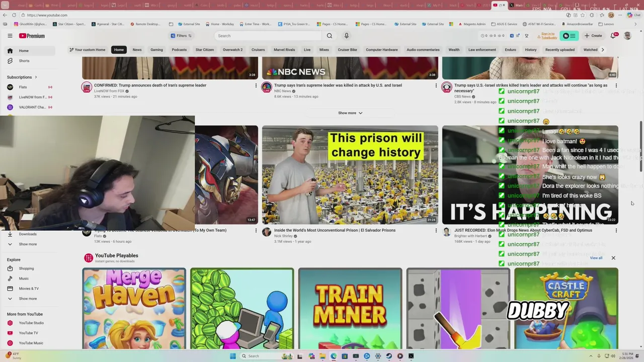This screenshot has height=362, width=644.
Task: Close the YouTube Playables shelf
Action: click(613, 258)
